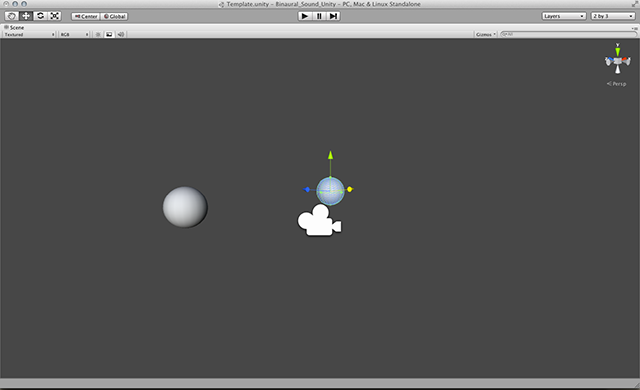Screen dimensions: 640x390
Task: Toggle scene skybox/image effects button
Action: (109, 34)
